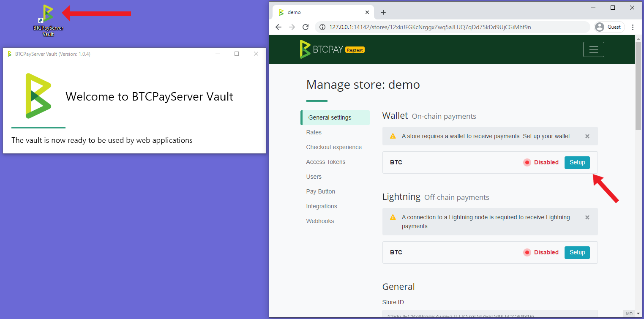
Task: Click the MD badge in the page corner
Action: tap(629, 314)
